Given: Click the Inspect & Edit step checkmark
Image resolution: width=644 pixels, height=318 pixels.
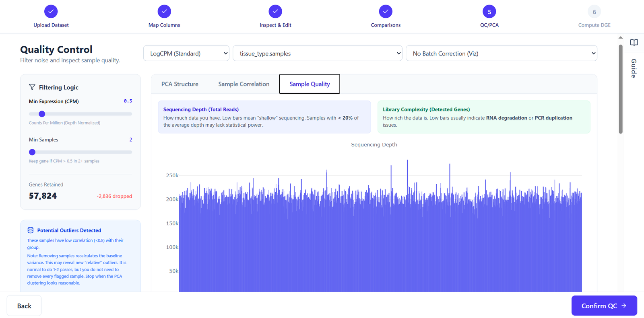Looking at the screenshot, I should (x=275, y=12).
